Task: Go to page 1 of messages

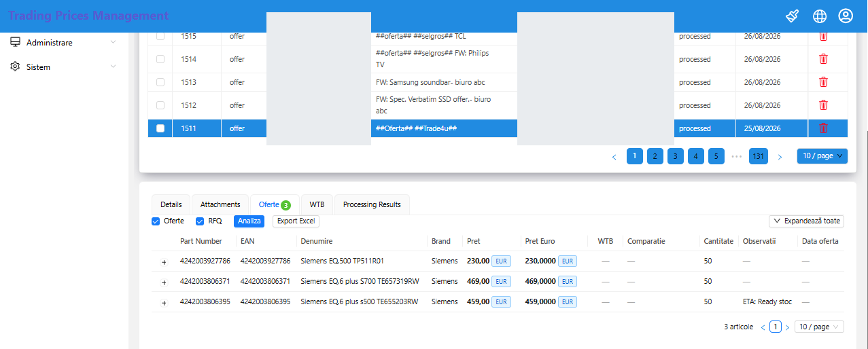Action: [x=634, y=156]
